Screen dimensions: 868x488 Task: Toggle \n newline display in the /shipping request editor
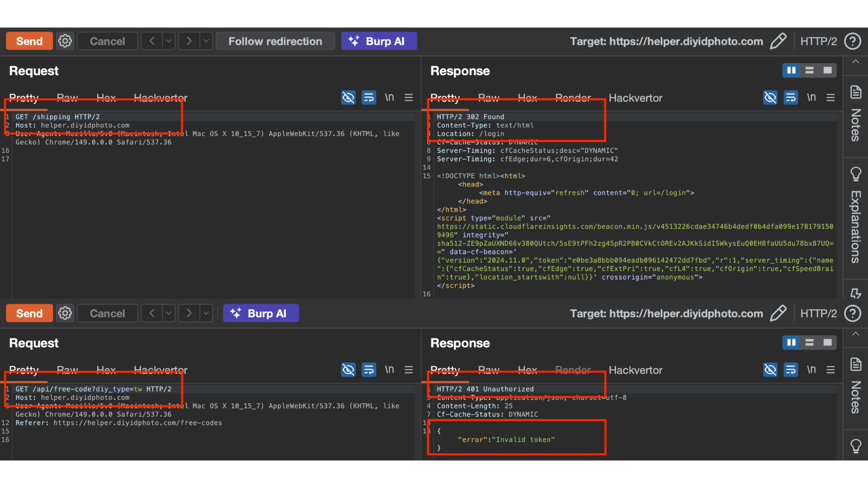coord(389,97)
